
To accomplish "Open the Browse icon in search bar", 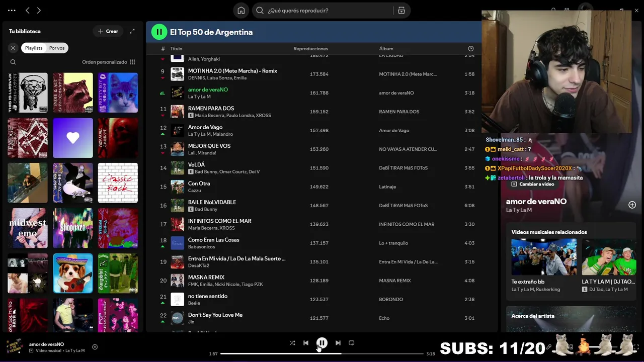I will 401,10.
